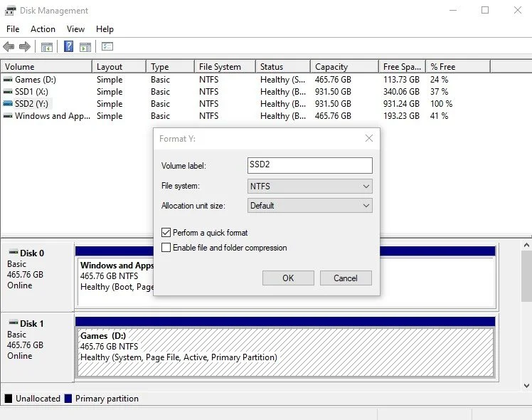Uncheck Perform a quick format
The image size is (532, 420).
coord(166,233)
